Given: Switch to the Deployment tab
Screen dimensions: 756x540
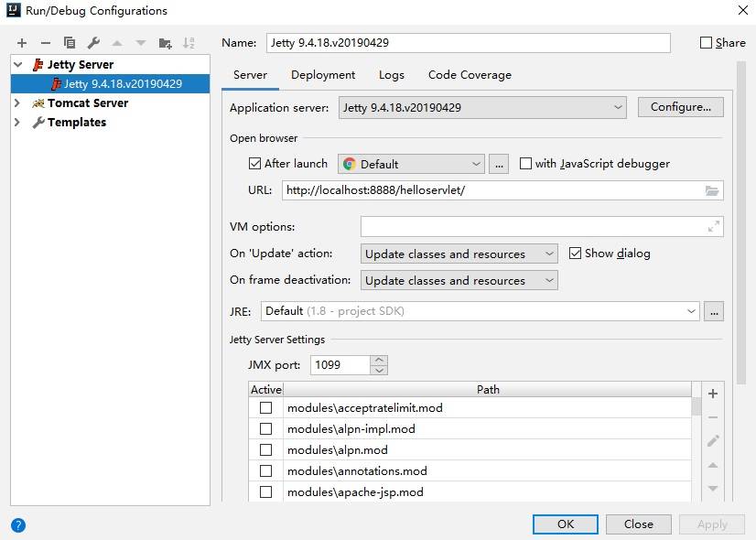Looking at the screenshot, I should point(323,75).
